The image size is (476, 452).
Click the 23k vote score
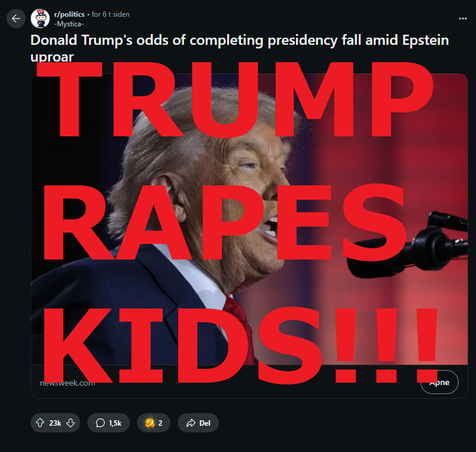click(55, 423)
